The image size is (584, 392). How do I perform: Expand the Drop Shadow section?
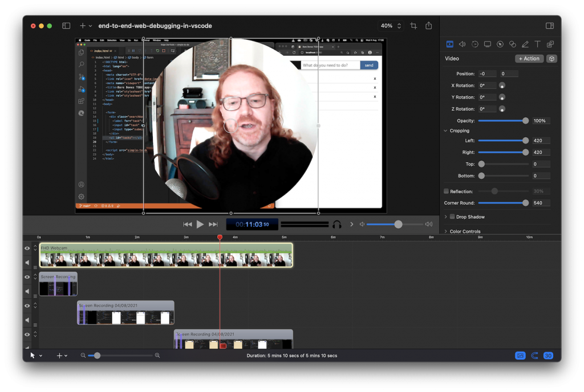(445, 217)
